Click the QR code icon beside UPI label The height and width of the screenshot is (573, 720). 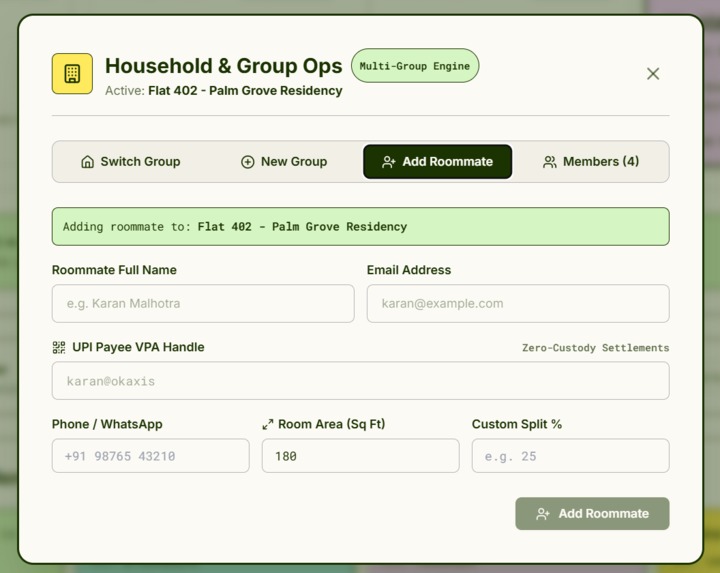pos(59,347)
